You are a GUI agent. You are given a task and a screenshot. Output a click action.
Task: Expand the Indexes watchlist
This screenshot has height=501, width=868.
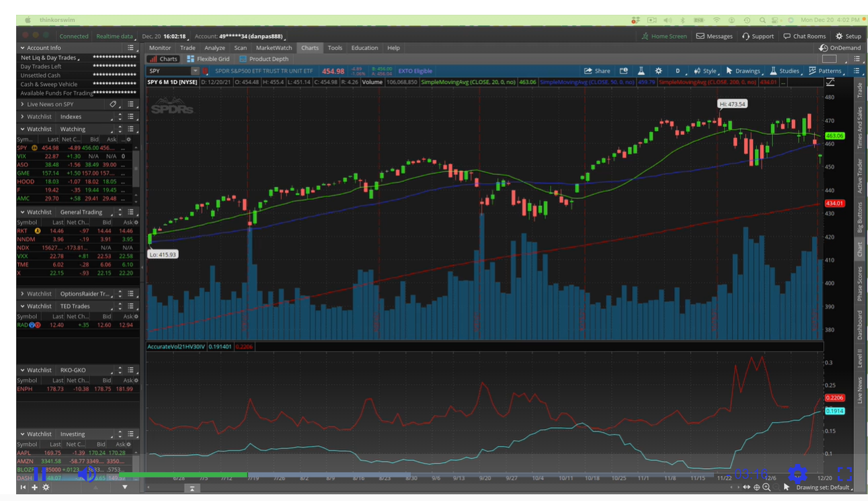pyautogui.click(x=22, y=116)
